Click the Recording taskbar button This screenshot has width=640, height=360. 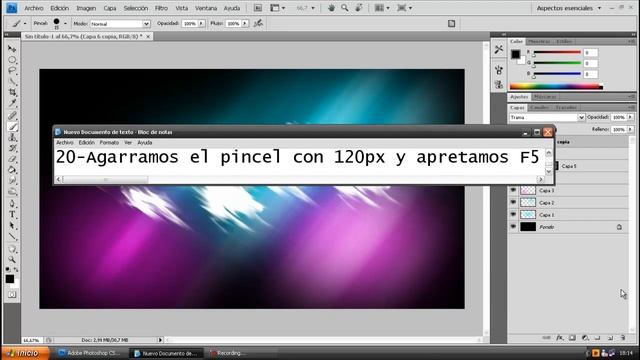click(x=229, y=353)
